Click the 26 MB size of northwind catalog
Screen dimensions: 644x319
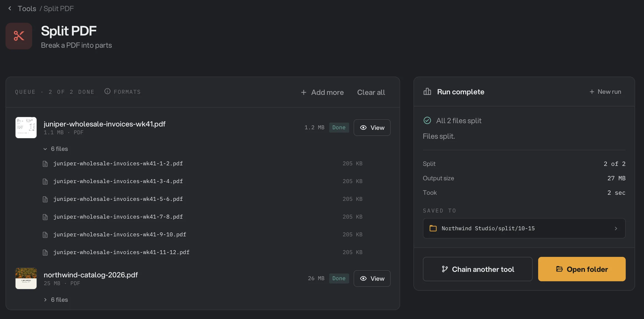316,279
